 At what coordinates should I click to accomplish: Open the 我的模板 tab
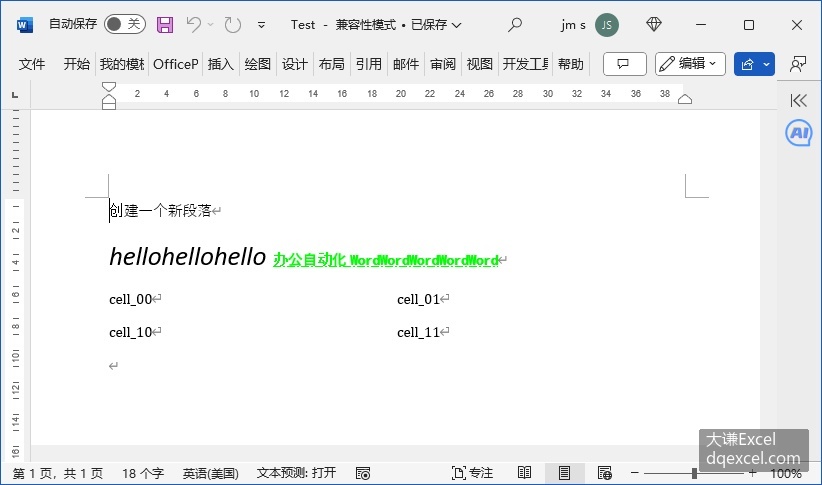click(x=122, y=64)
